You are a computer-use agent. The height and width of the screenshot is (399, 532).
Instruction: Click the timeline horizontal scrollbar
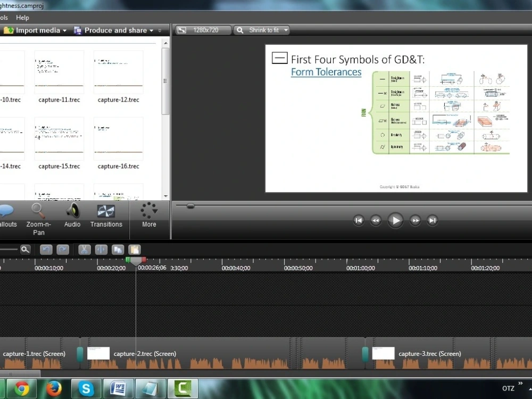[x=20, y=374]
